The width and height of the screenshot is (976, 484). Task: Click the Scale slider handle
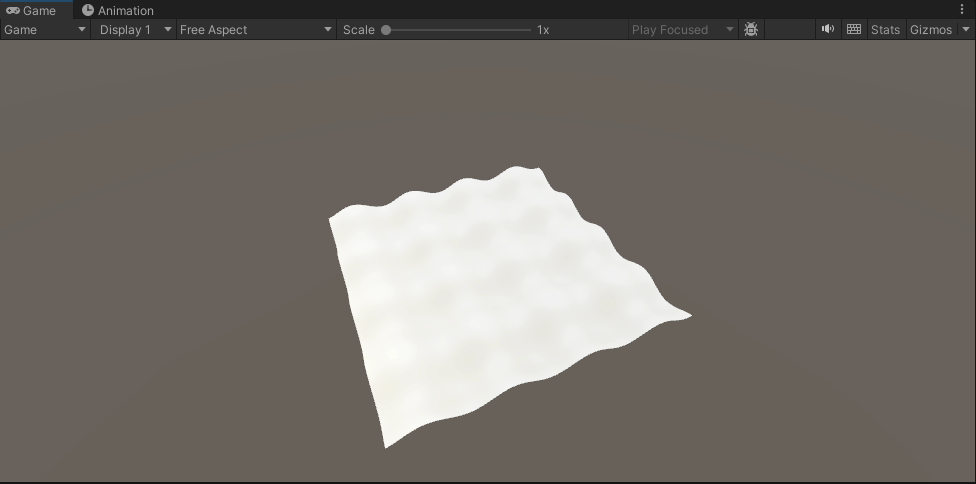click(386, 29)
